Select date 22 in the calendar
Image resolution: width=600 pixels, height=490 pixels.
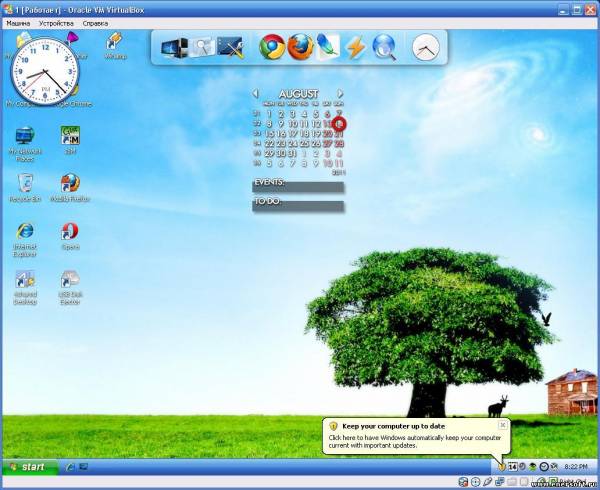(x=269, y=144)
